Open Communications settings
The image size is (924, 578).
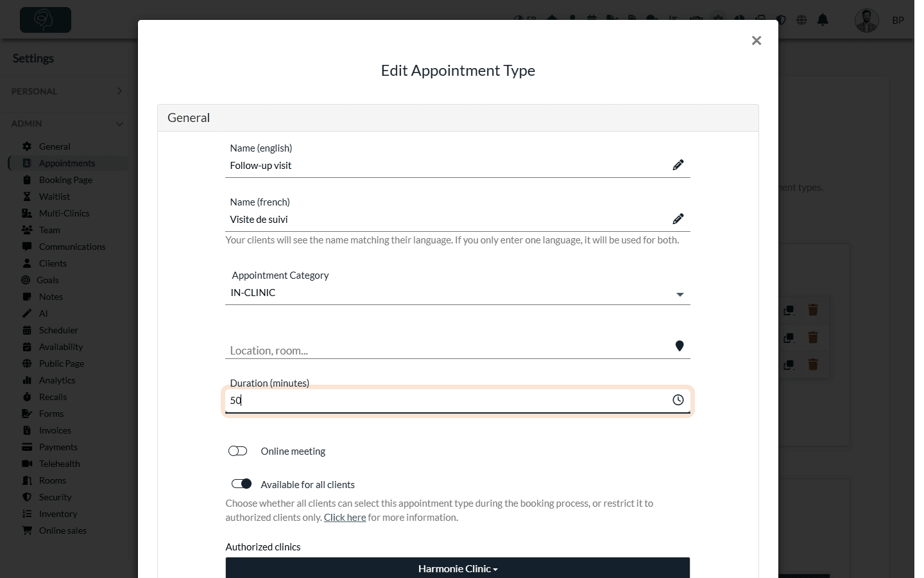(x=72, y=247)
